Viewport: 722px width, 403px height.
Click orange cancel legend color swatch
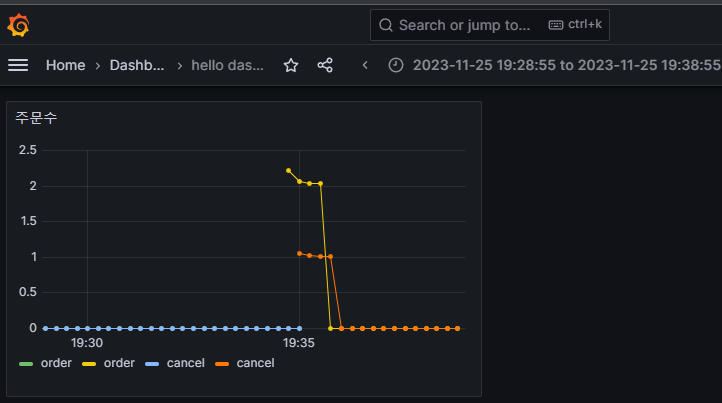coord(222,364)
